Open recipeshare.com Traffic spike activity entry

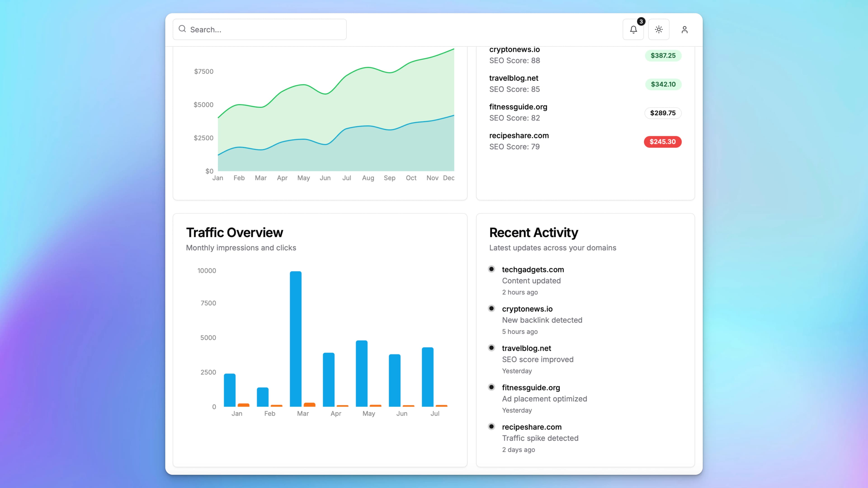[x=531, y=427]
